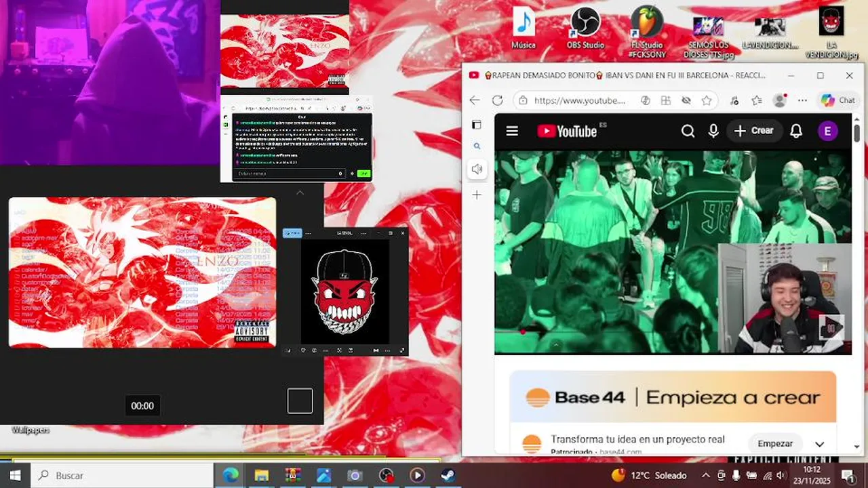Open the YouTube account avatar E

(827, 131)
